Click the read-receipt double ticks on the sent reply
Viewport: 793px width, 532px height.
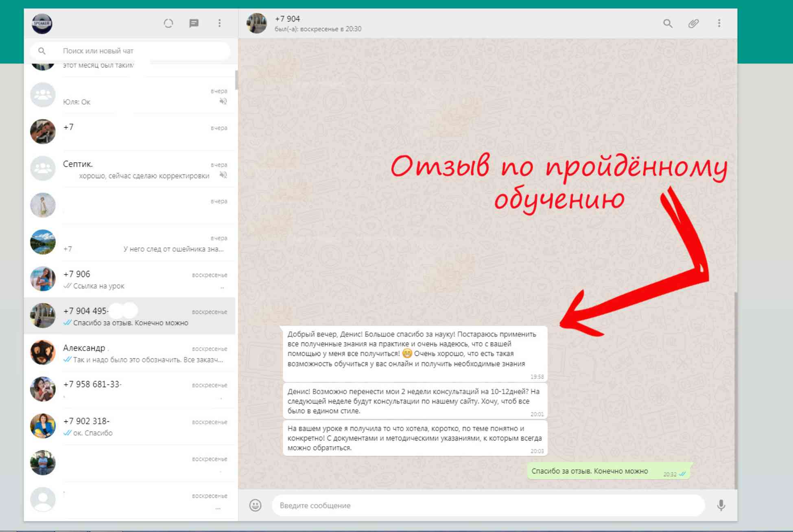pyautogui.click(x=682, y=474)
